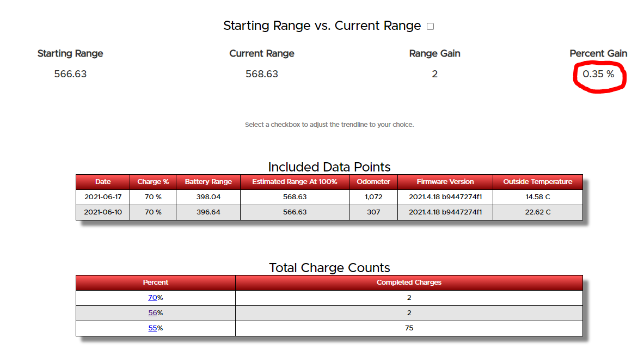
Task: Click the Battery Range column header
Action: (x=208, y=182)
